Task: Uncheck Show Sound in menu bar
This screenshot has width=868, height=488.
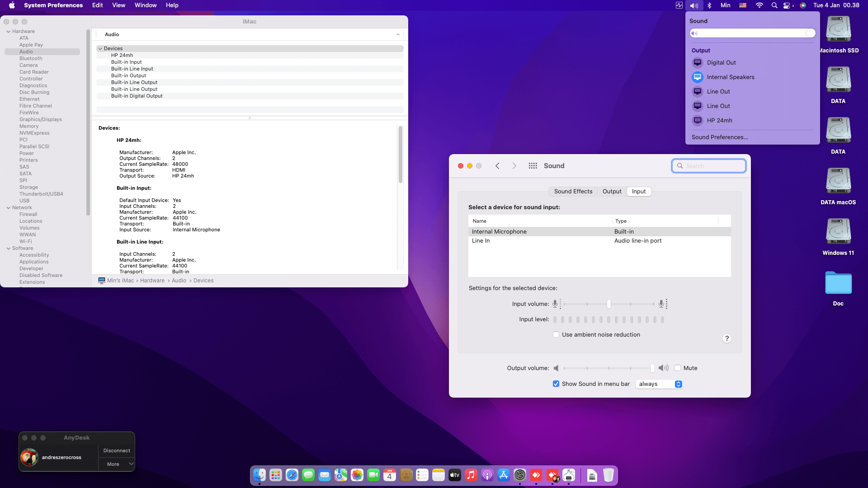Action: tap(556, 384)
